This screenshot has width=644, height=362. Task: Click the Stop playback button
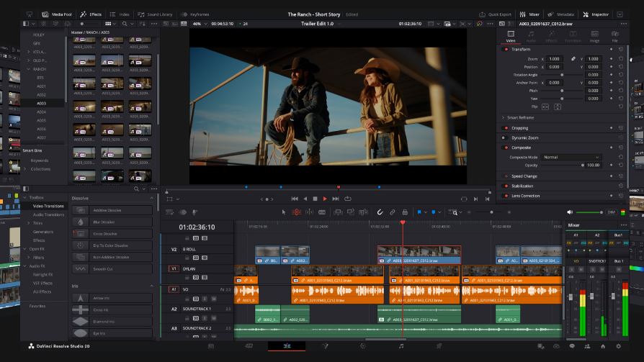coord(315,199)
